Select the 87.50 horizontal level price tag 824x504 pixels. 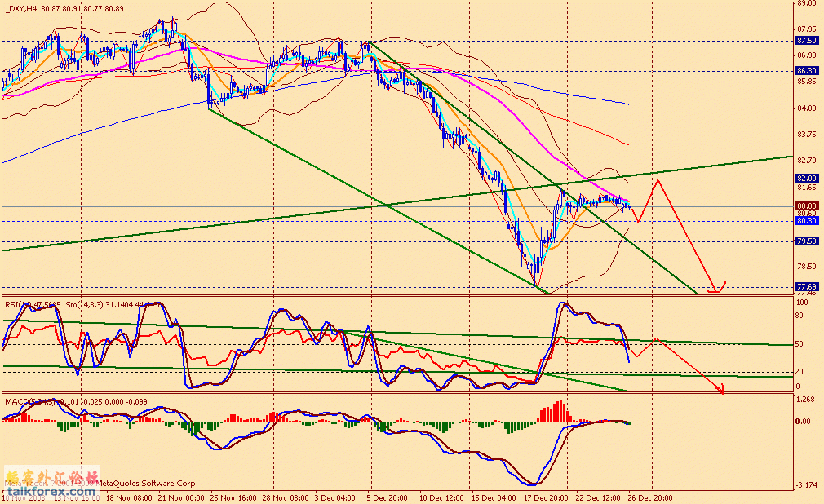806,41
